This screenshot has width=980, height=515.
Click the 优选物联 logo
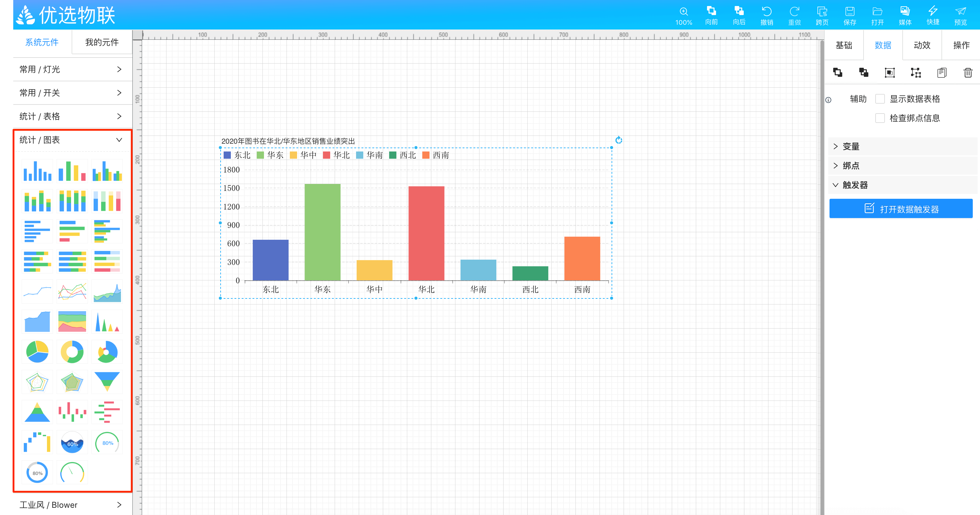point(66,15)
